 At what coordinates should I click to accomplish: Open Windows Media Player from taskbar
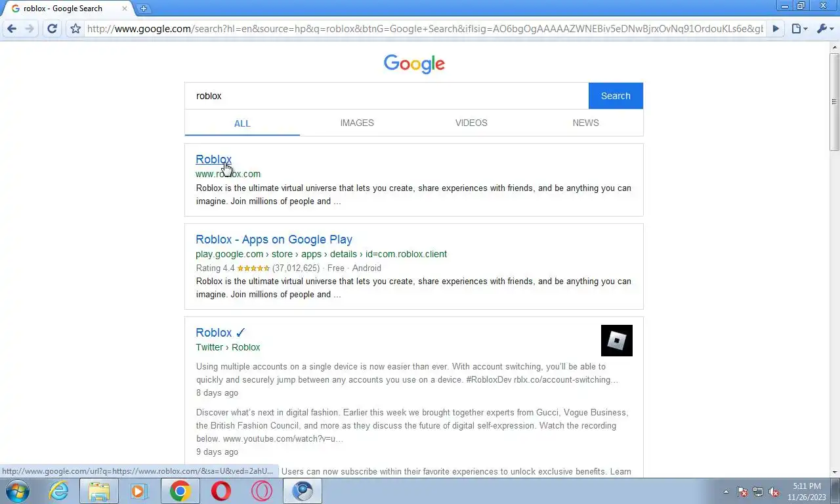click(139, 491)
